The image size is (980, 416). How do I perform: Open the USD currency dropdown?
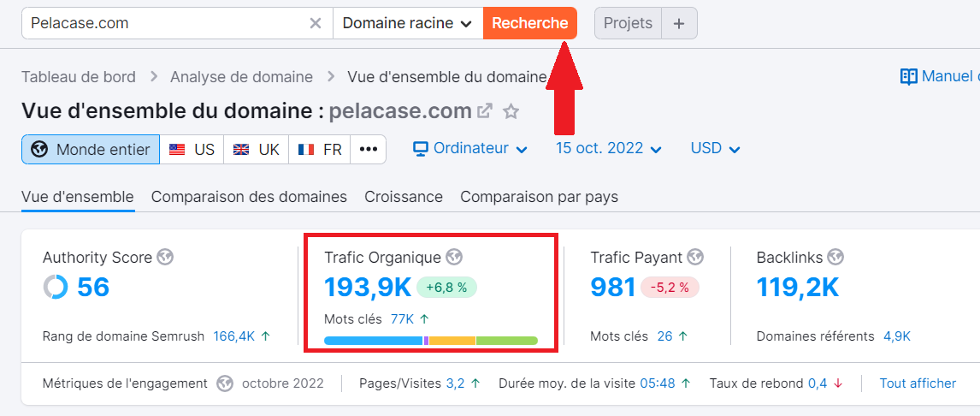716,149
